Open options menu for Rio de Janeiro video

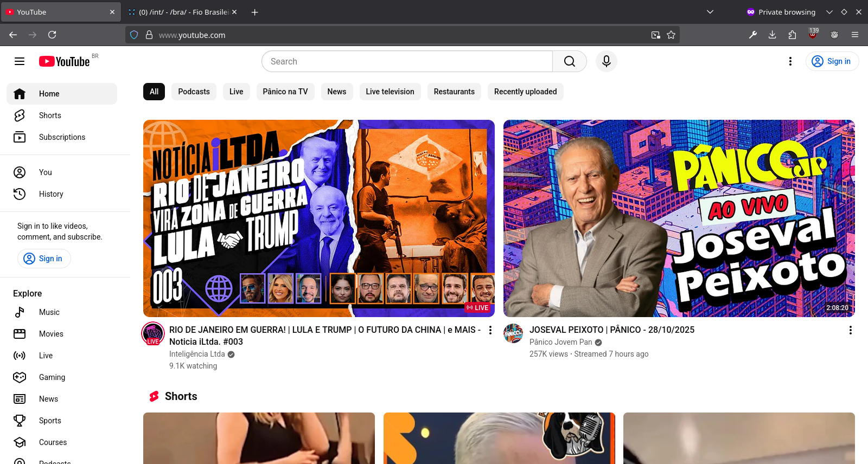pyautogui.click(x=490, y=330)
